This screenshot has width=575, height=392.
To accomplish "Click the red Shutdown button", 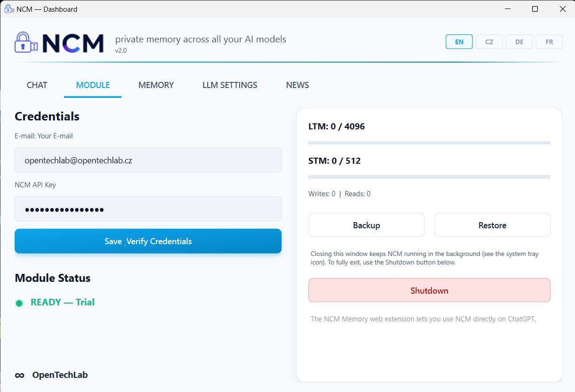I will point(429,290).
